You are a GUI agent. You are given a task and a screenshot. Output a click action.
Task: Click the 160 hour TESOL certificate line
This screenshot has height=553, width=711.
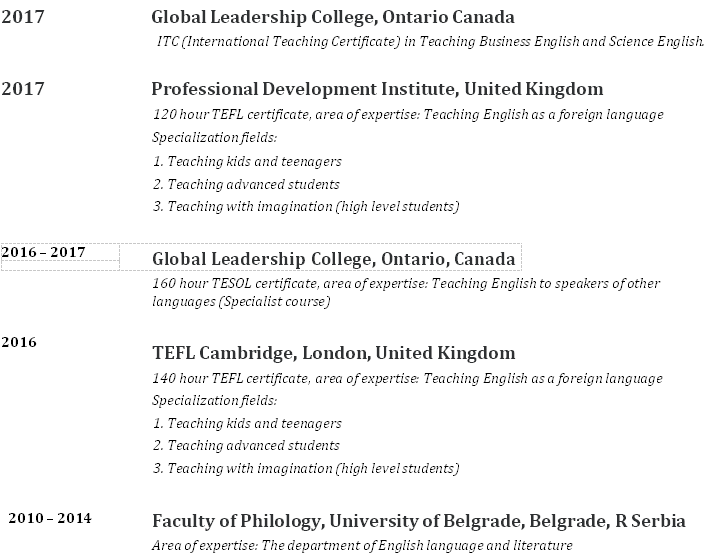406,283
